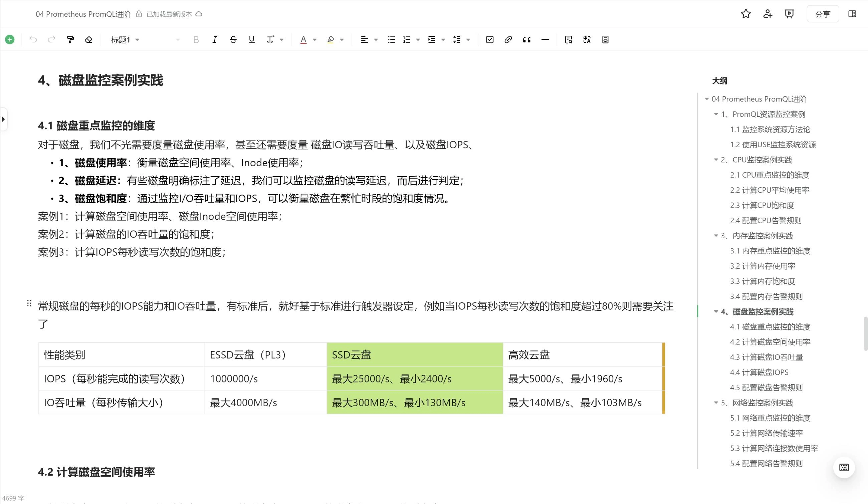Insert a todo checkbox item

point(489,39)
